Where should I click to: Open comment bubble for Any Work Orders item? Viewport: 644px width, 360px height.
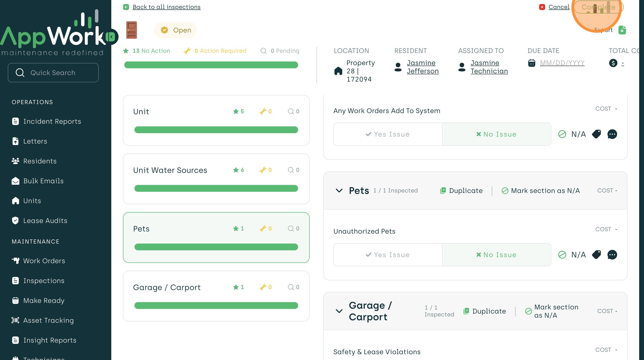tap(612, 134)
